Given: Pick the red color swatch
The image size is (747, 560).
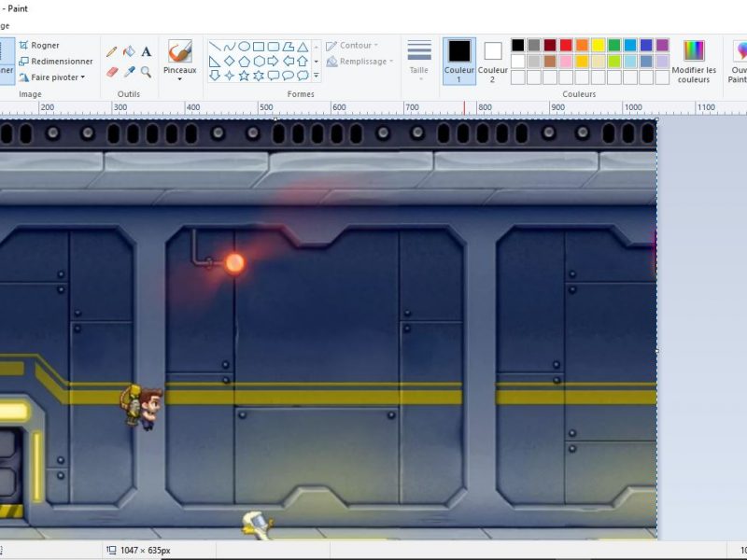Looking at the screenshot, I should [566, 45].
